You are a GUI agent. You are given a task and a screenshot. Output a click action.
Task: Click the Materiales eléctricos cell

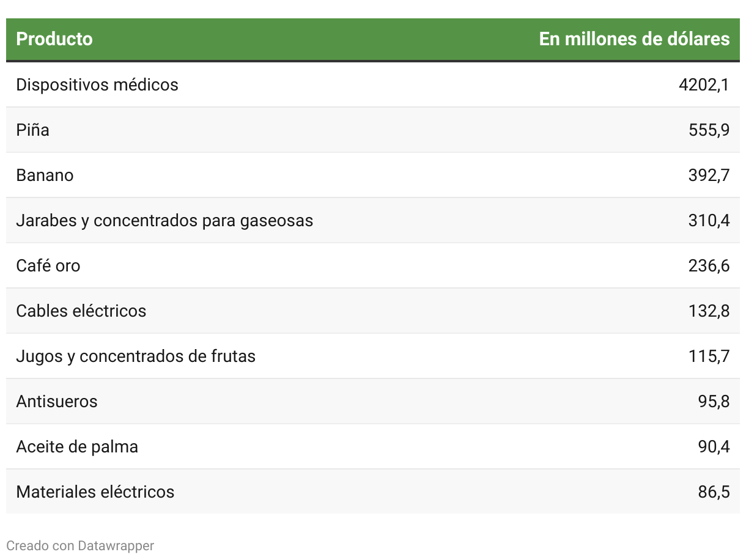[x=95, y=492]
